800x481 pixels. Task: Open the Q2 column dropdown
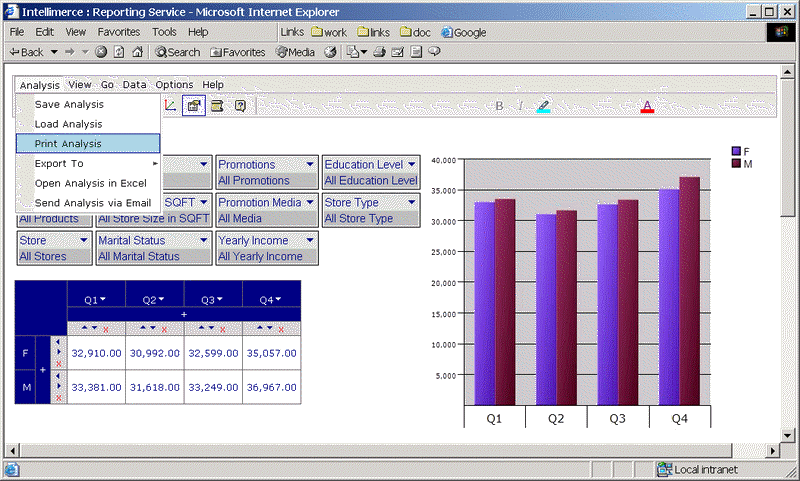[x=161, y=299]
